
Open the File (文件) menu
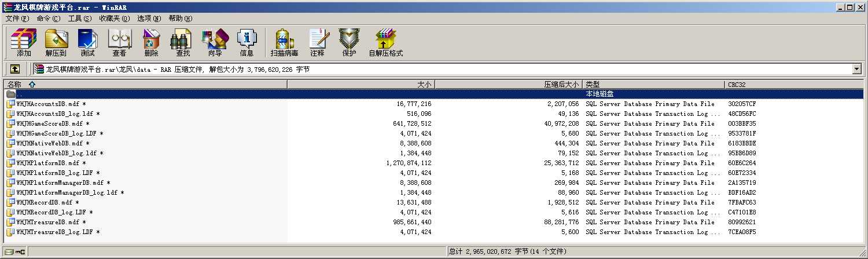pyautogui.click(x=17, y=19)
